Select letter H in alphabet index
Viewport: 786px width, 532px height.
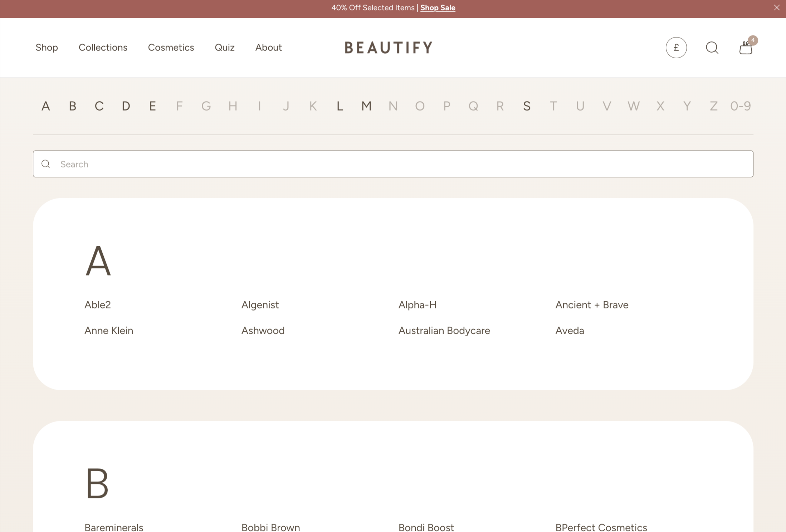click(233, 106)
